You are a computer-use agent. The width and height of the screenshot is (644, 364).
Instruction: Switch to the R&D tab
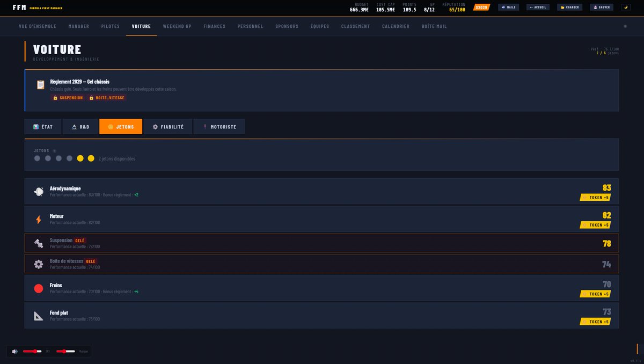(x=80, y=127)
